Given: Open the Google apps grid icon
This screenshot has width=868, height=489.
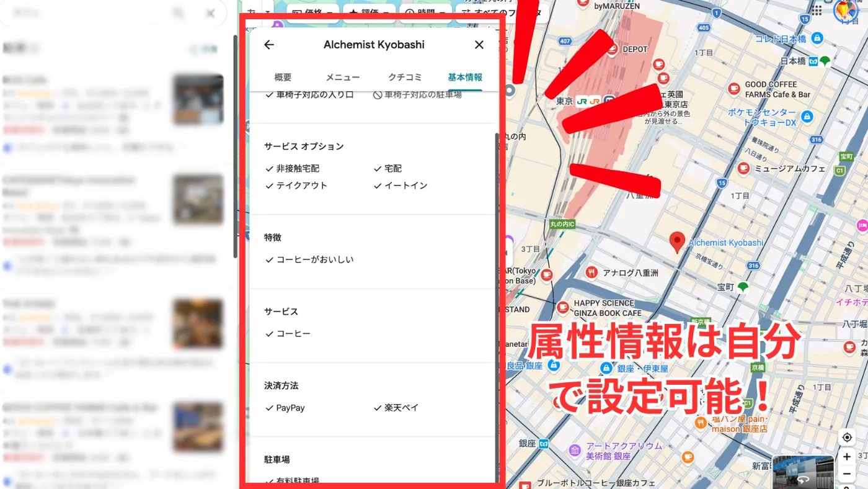Looking at the screenshot, I should (817, 11).
